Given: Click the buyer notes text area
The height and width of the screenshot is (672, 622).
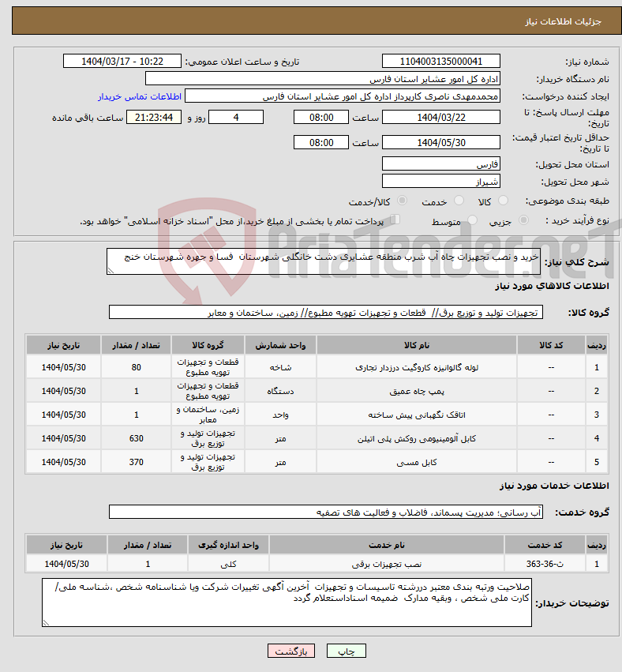Looking at the screenshot, I should click(287, 603).
